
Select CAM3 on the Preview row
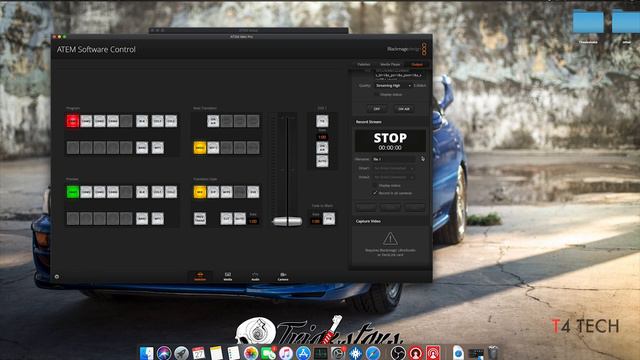[x=100, y=192]
